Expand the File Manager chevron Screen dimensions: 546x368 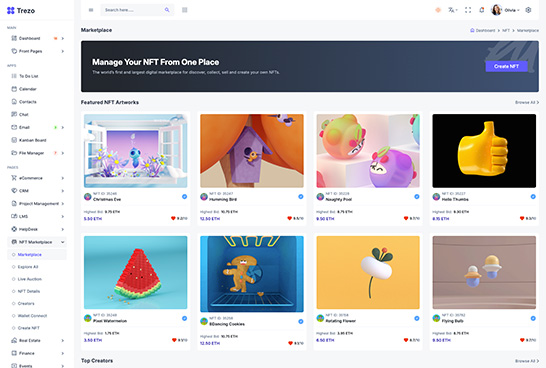pyautogui.click(x=63, y=153)
